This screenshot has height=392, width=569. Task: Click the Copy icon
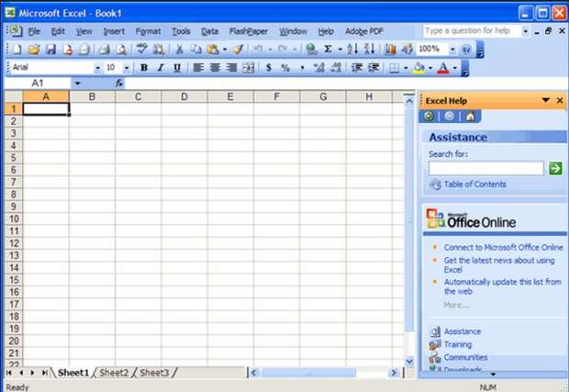(196, 49)
